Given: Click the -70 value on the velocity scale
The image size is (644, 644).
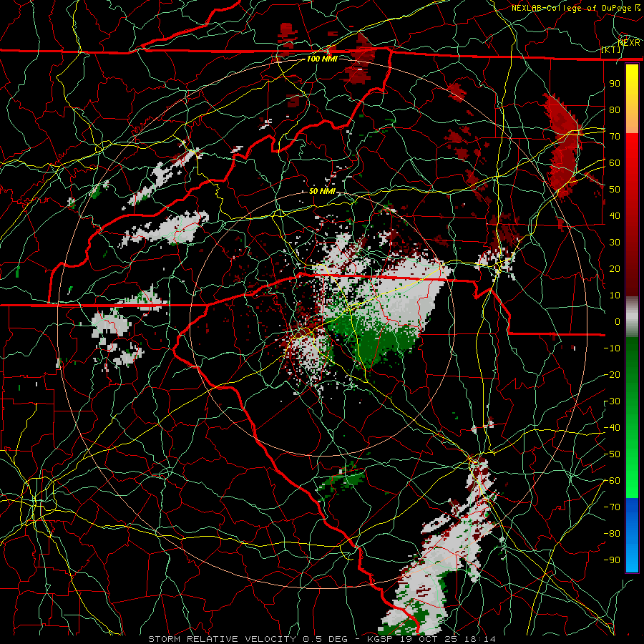Looking at the screenshot, I should point(612,507).
